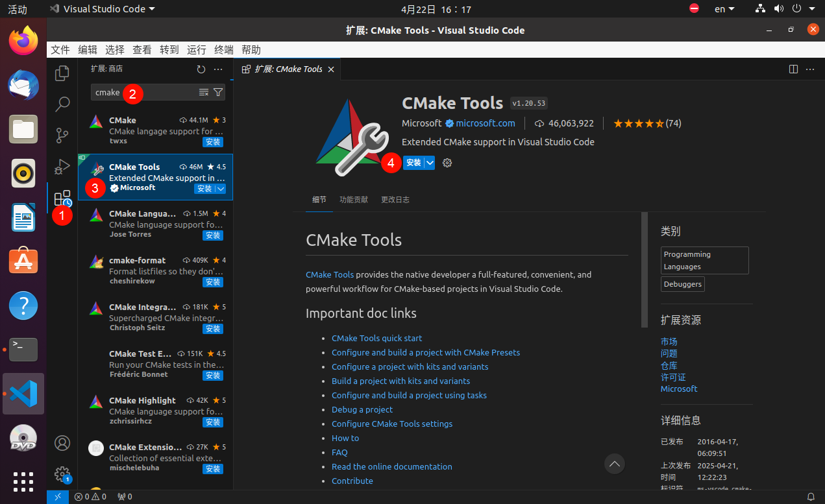The width and height of the screenshot is (825, 504).
Task: Open the en input source menu
Action: click(724, 9)
